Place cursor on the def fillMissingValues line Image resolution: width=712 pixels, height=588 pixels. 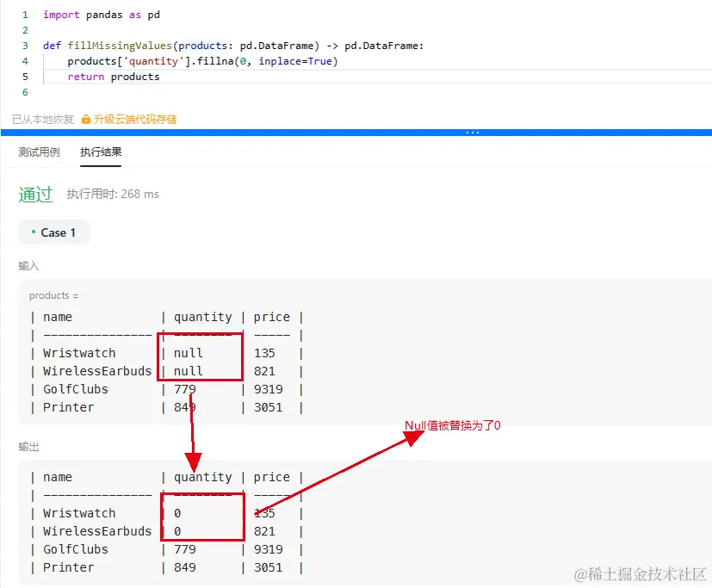click(x=233, y=46)
